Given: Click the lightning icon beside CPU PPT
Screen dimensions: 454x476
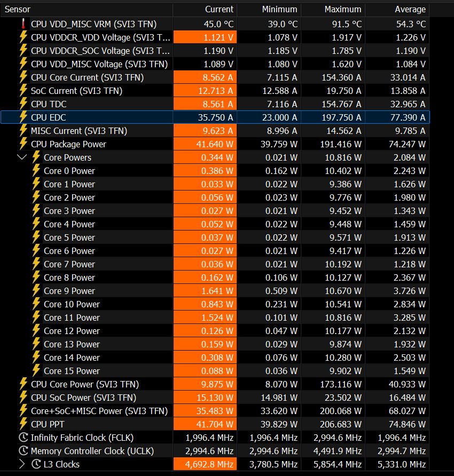Looking at the screenshot, I should point(24,424).
